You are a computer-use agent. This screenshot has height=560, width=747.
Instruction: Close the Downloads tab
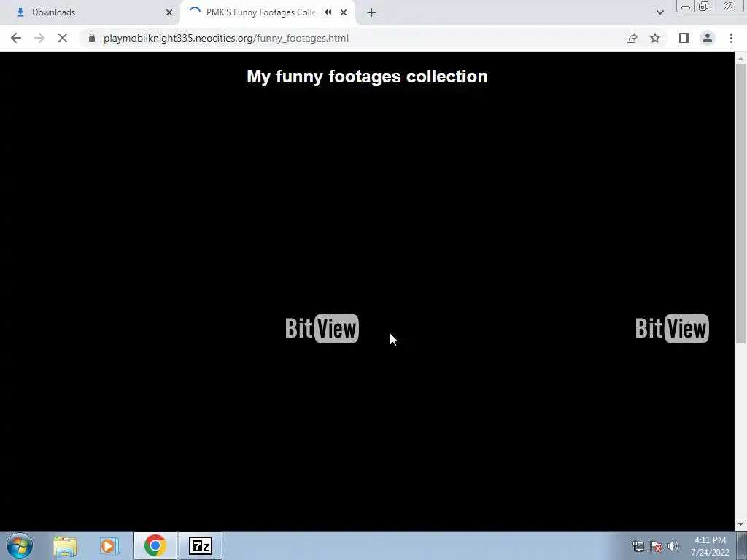click(169, 12)
